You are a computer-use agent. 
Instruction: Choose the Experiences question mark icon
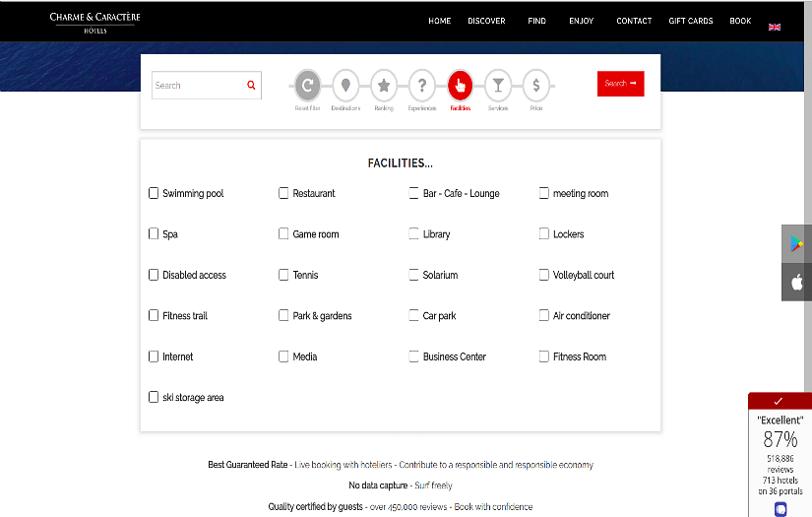pos(422,86)
